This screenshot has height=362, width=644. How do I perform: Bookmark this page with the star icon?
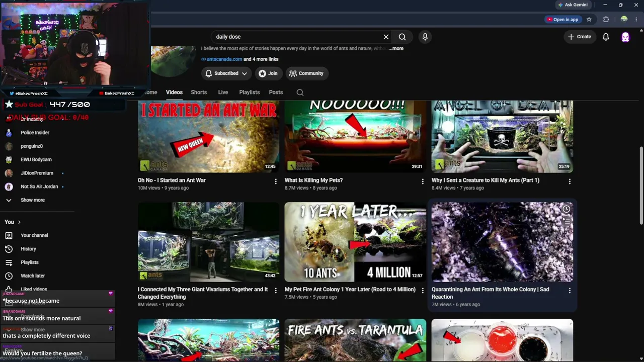589,20
